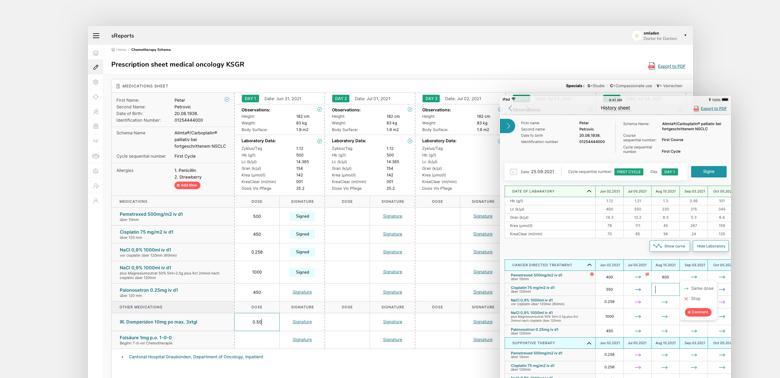This screenshot has height=378, width=780.
Task: Select the pencil edit icon in sidebar
Action: (x=96, y=67)
